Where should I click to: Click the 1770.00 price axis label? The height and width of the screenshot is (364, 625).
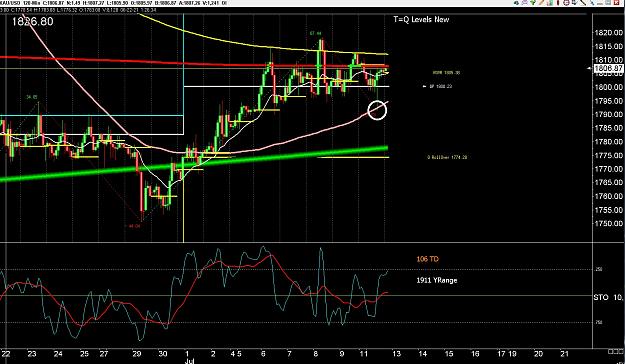608,169
